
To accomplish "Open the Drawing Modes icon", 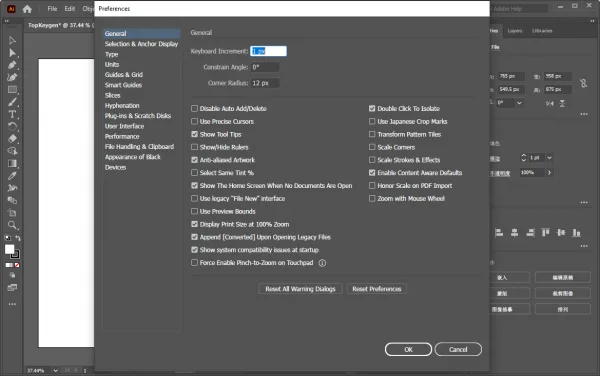I will (12, 275).
